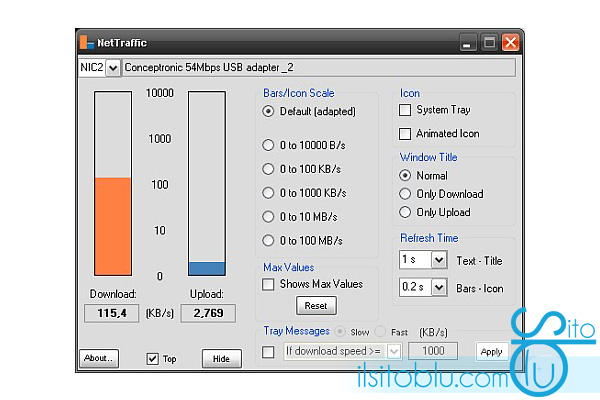Image resolution: width=600 pixels, height=400 pixels.
Task: Click the Reset button
Action: [x=316, y=305]
